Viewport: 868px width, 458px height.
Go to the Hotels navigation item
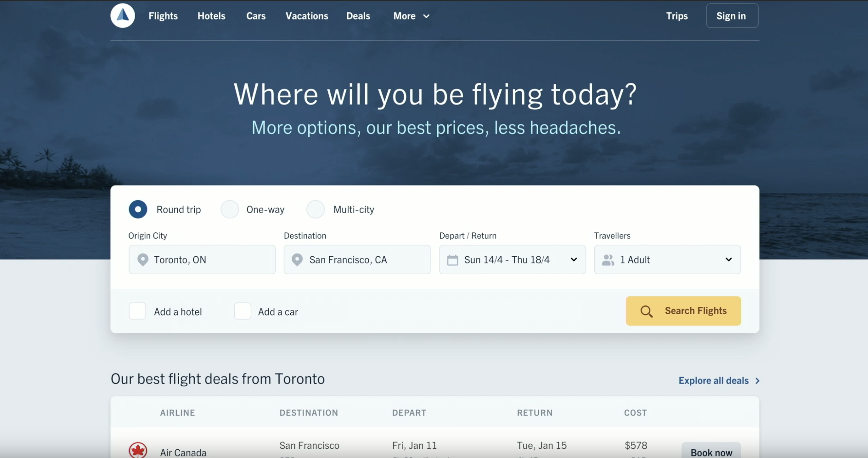click(x=211, y=16)
